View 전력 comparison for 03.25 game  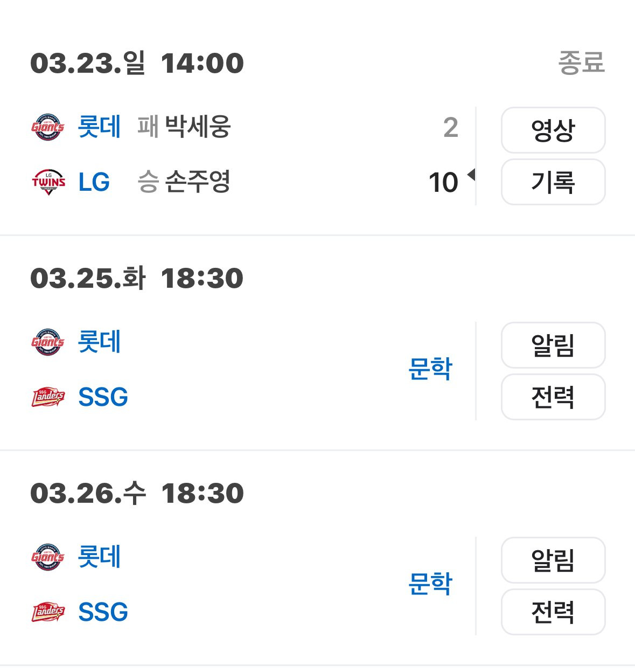tap(553, 397)
